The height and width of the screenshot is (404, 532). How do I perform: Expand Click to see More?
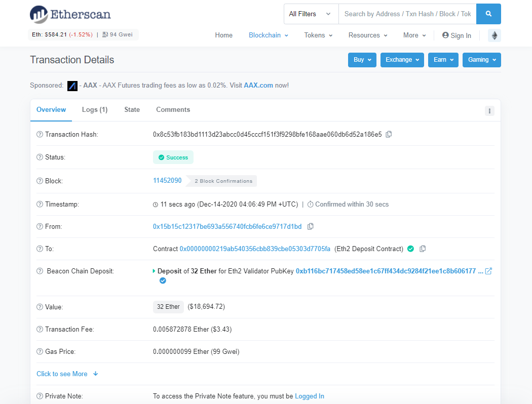[x=67, y=374]
